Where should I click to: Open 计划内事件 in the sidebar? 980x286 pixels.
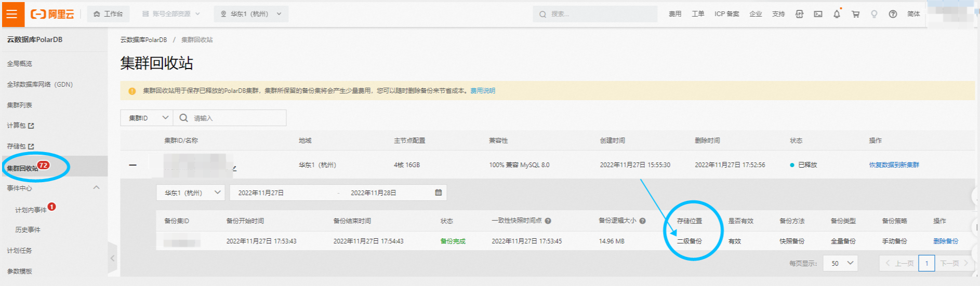(31, 210)
